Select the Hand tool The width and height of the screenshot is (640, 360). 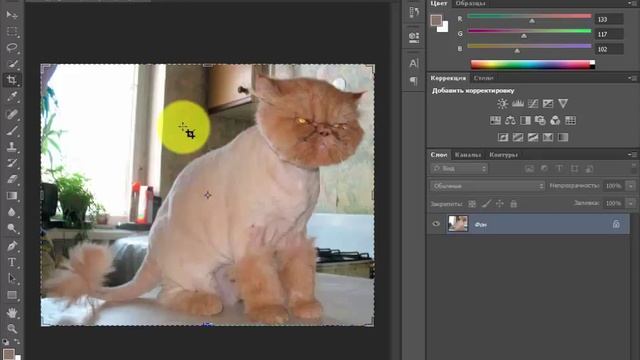[12, 313]
